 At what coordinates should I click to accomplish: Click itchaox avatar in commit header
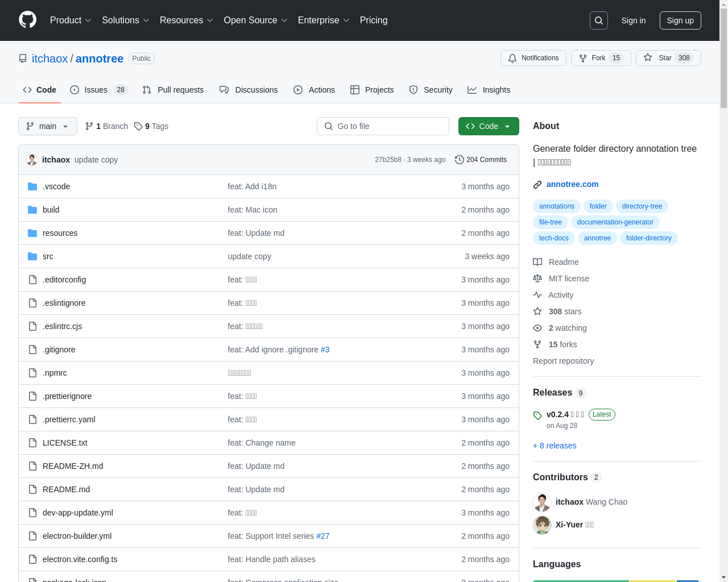point(32,160)
